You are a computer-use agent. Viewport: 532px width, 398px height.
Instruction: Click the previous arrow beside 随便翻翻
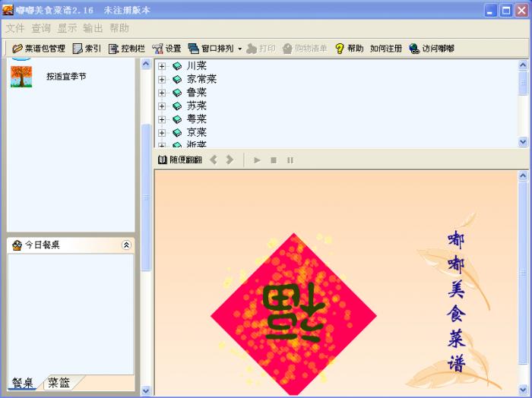214,160
